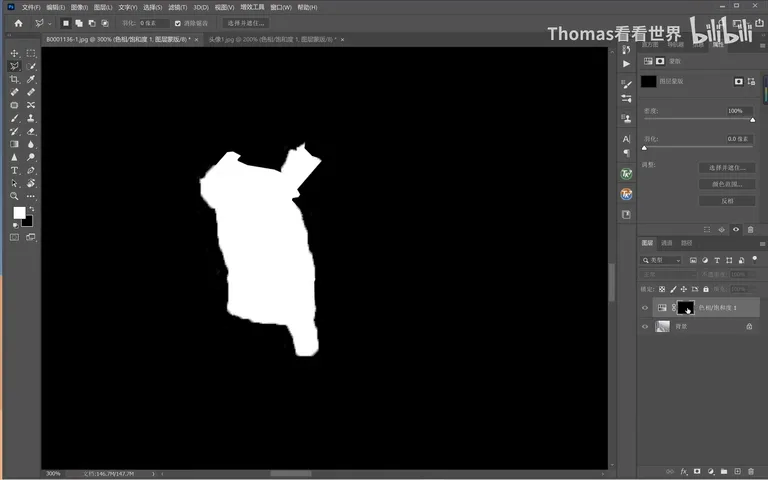Switch to the Channels tab
Viewport: 768px width, 480px height.
pyautogui.click(x=667, y=243)
